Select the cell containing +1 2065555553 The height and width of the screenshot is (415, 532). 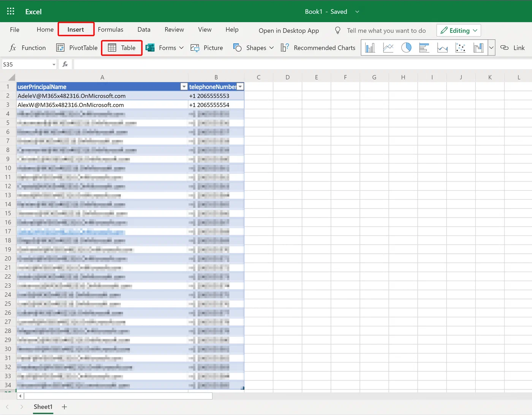tap(216, 96)
